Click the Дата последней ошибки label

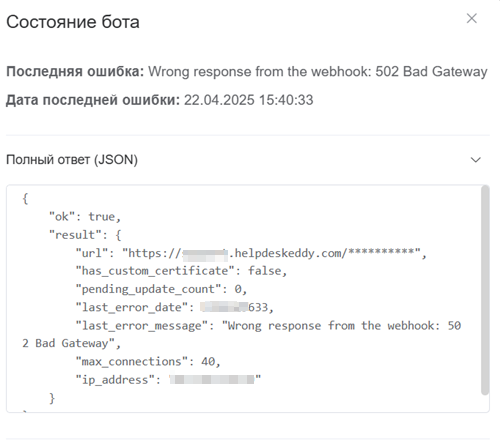coord(93,100)
